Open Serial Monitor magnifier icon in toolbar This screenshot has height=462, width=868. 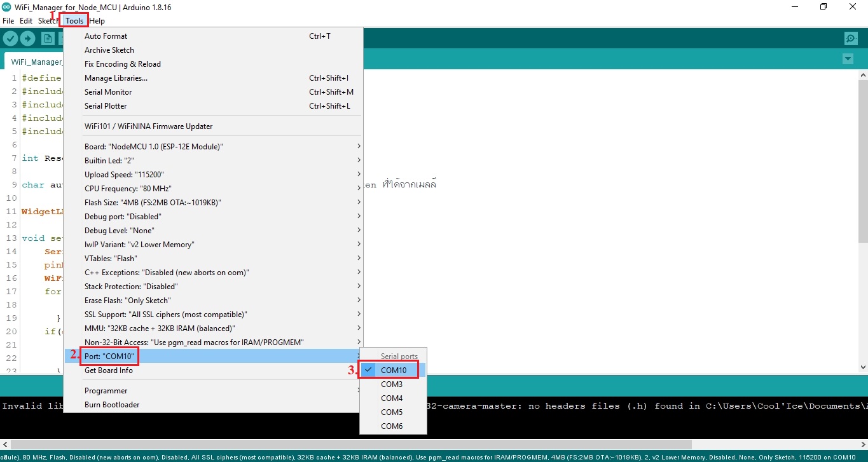coord(851,38)
